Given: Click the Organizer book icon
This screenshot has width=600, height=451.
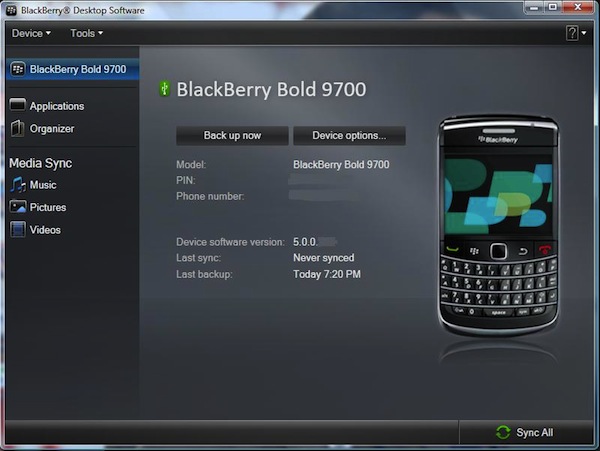Looking at the screenshot, I should [17, 128].
